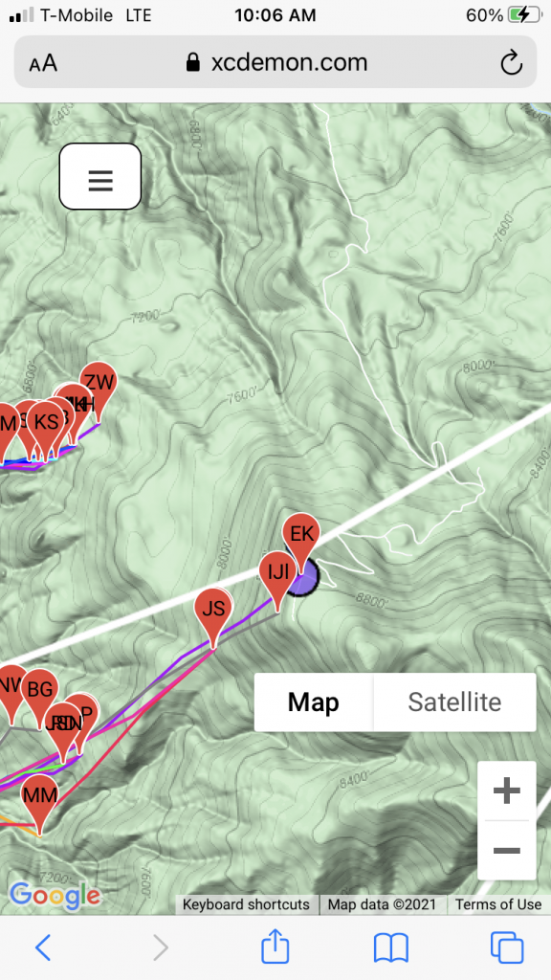Image resolution: width=551 pixels, height=980 pixels.
Task: Open Safari share sheet
Action: pos(275,947)
